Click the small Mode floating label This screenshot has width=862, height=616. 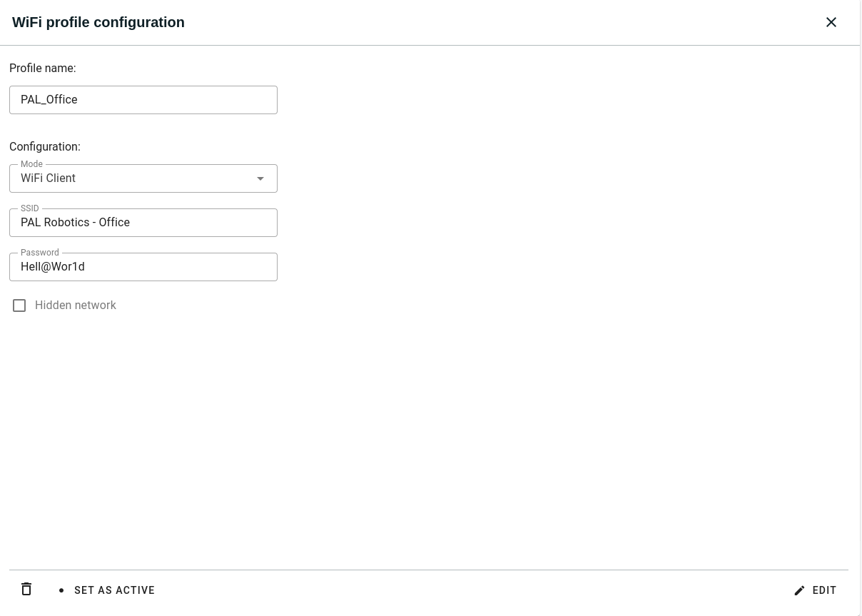31,164
